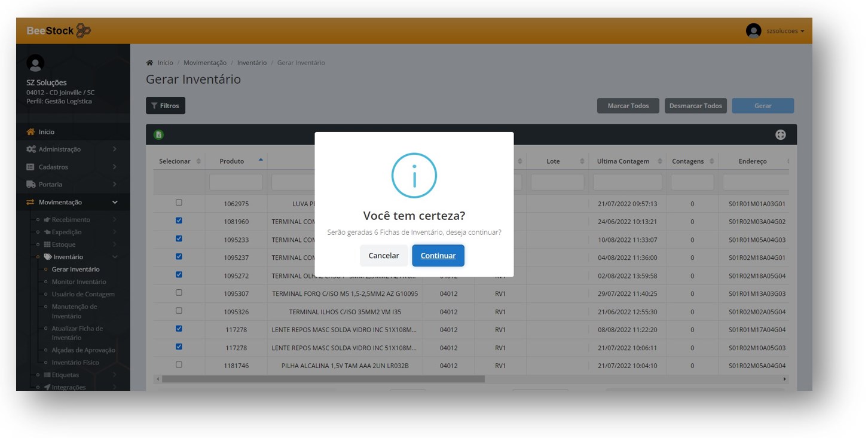Open the szsolucoes user dropdown
The height and width of the screenshot is (438, 868).
pos(786,31)
